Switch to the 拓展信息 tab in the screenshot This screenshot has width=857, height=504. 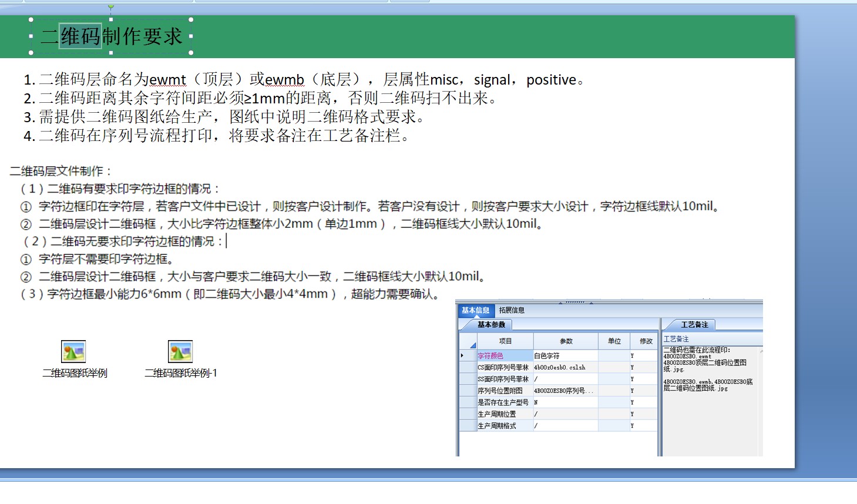pos(512,310)
